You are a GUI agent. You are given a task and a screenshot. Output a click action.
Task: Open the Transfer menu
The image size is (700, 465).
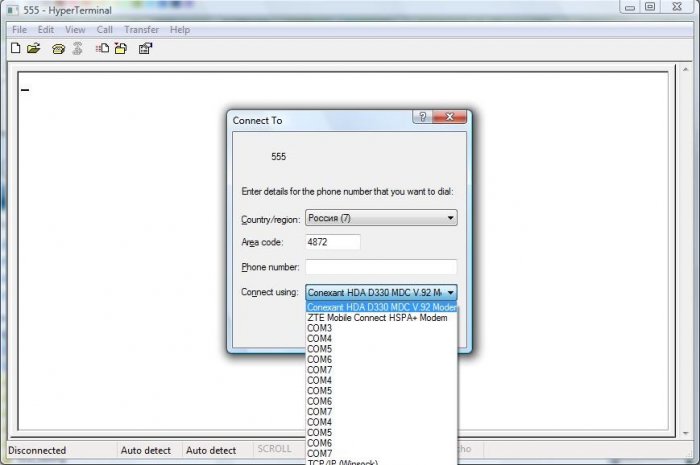tap(141, 30)
